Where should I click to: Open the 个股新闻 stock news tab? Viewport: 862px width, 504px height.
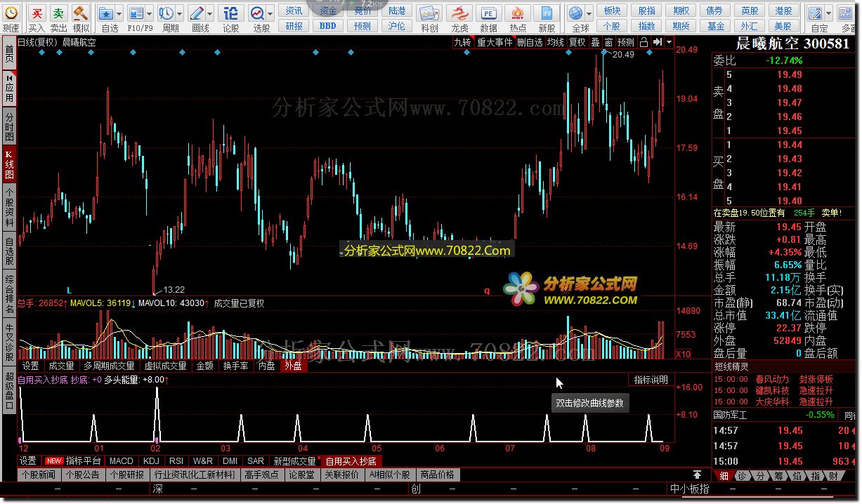[38, 475]
